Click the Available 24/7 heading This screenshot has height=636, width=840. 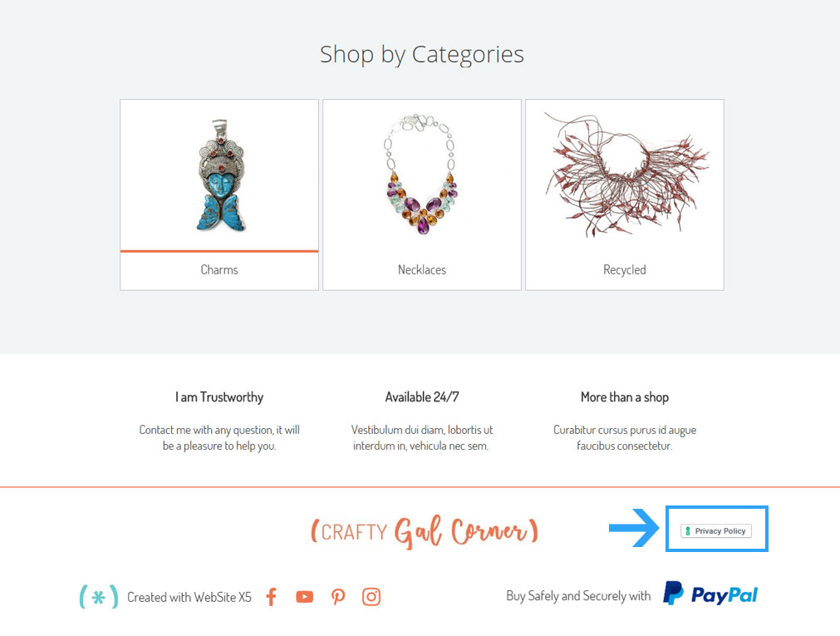click(421, 397)
